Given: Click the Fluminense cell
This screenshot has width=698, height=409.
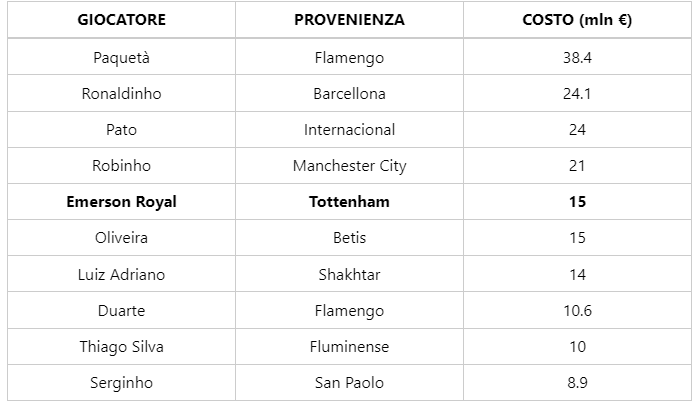Looking at the screenshot, I should point(349,346).
